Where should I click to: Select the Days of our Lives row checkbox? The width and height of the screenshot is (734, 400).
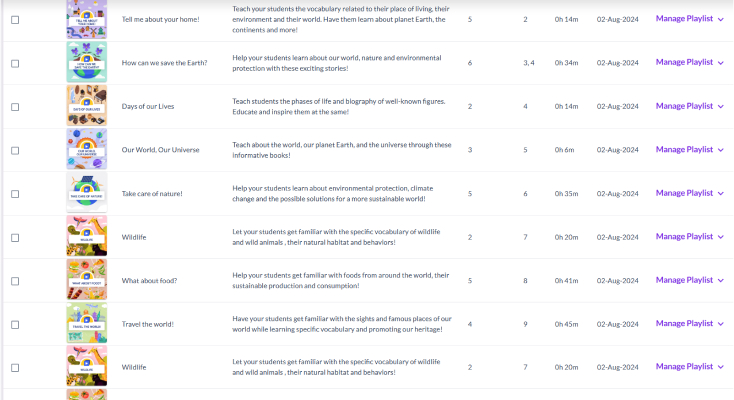pyautogui.click(x=15, y=106)
